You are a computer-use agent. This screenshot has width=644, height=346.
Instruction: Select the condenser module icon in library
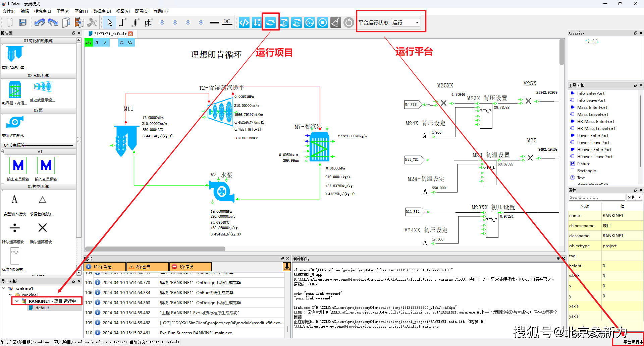tap(15, 89)
